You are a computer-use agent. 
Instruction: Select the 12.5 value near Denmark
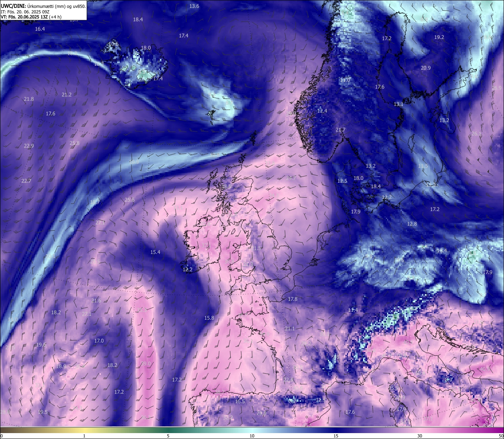pos(342,181)
